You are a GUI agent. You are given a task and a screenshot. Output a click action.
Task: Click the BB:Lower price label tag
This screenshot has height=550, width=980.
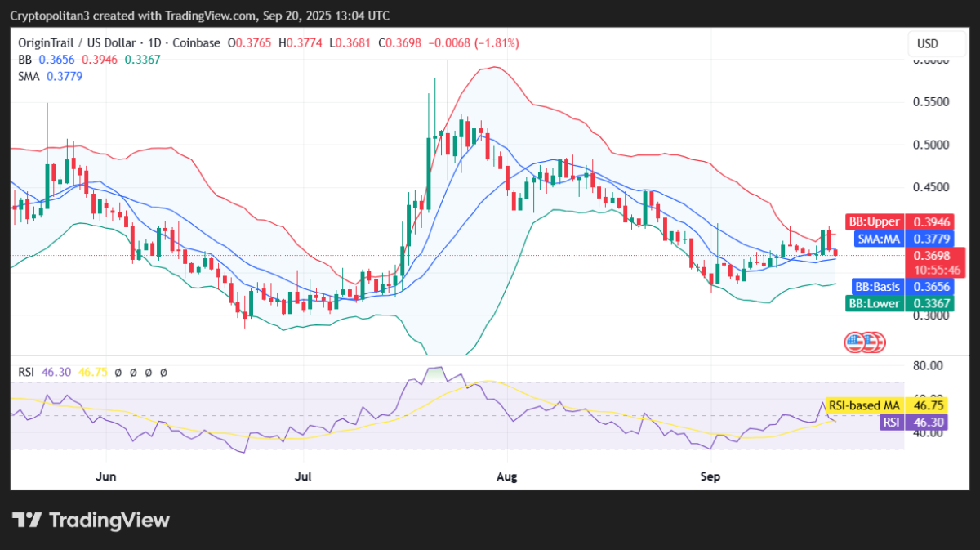point(874,304)
